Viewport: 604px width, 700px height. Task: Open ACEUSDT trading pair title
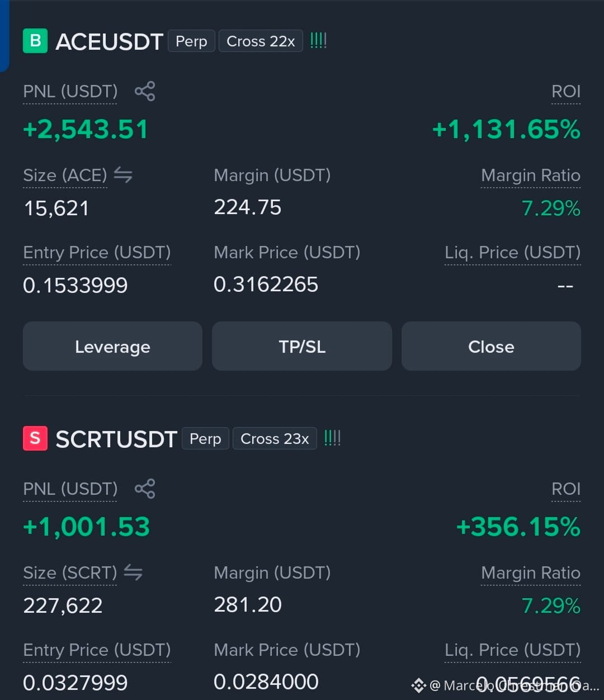109,42
